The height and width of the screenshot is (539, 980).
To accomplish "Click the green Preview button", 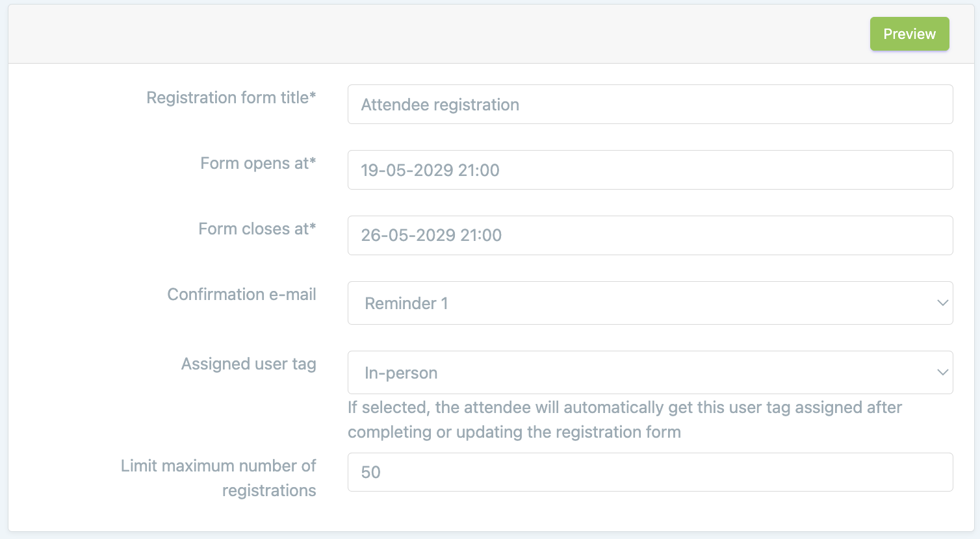I will [909, 34].
